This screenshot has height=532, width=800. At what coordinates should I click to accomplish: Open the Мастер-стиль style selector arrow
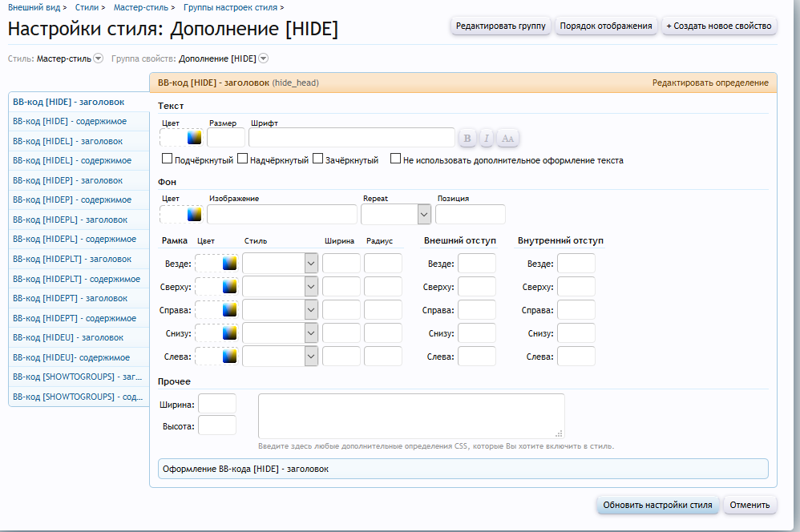click(x=99, y=58)
